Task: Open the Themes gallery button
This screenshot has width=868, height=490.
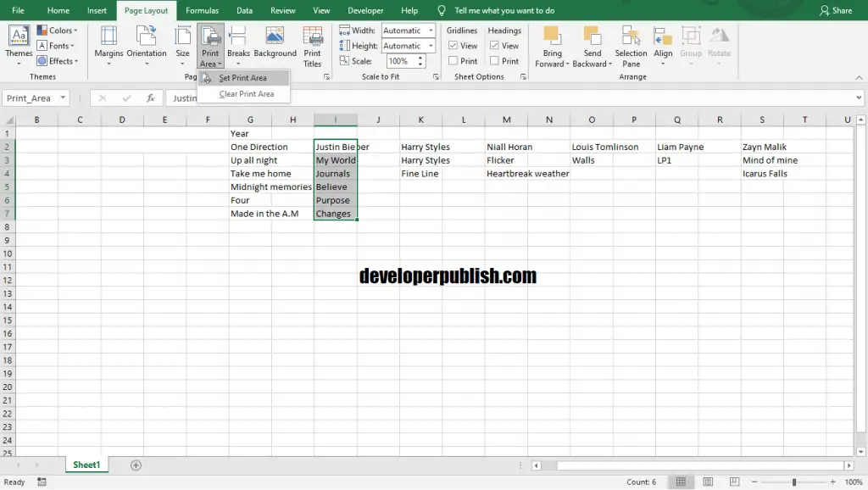Action: (19, 46)
